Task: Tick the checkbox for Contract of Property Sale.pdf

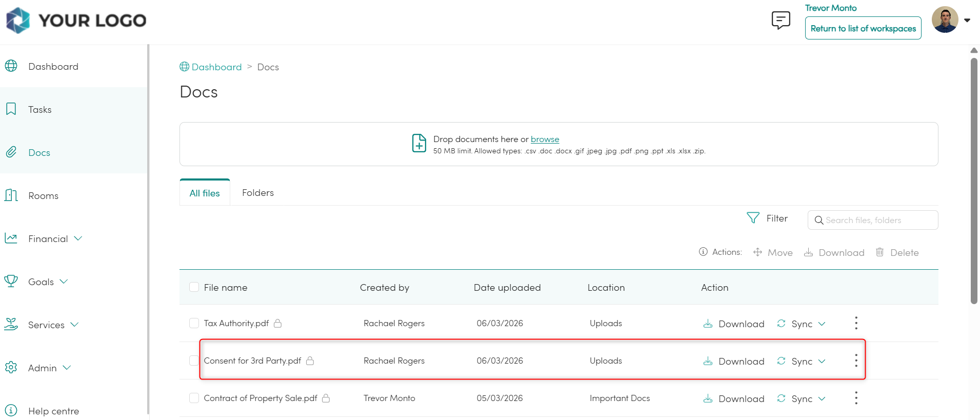Action: [x=194, y=398]
